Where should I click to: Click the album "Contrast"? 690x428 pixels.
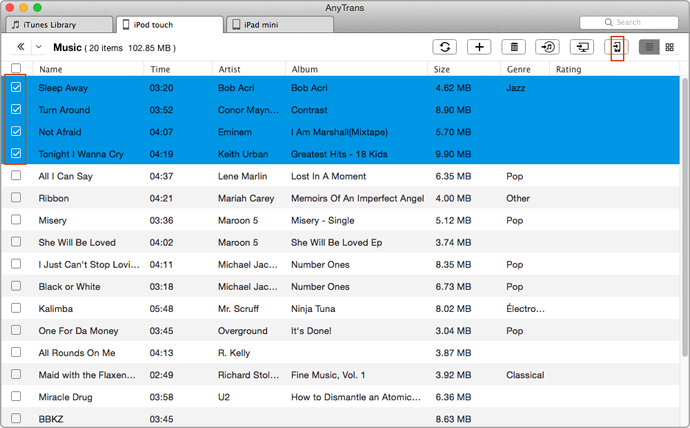(x=309, y=110)
